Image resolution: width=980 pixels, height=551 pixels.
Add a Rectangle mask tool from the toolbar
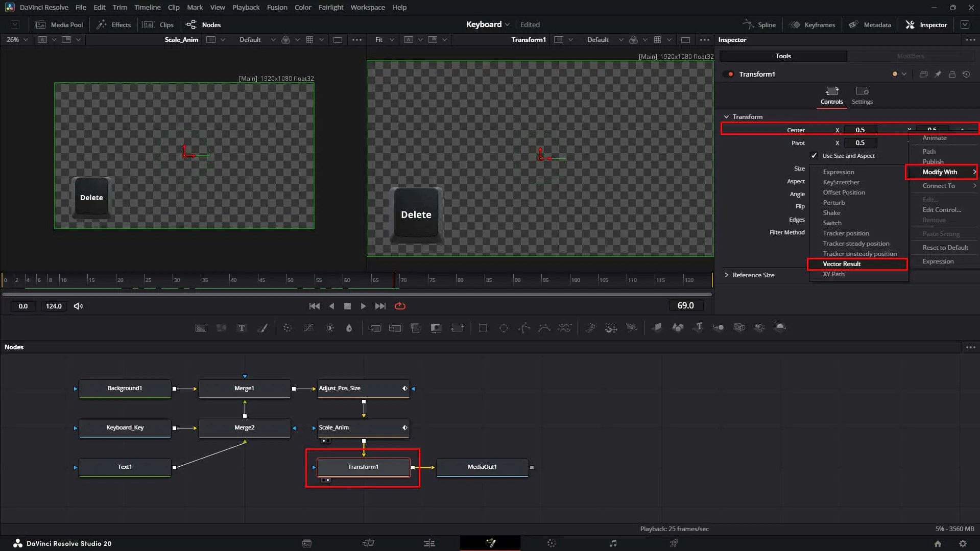(483, 328)
